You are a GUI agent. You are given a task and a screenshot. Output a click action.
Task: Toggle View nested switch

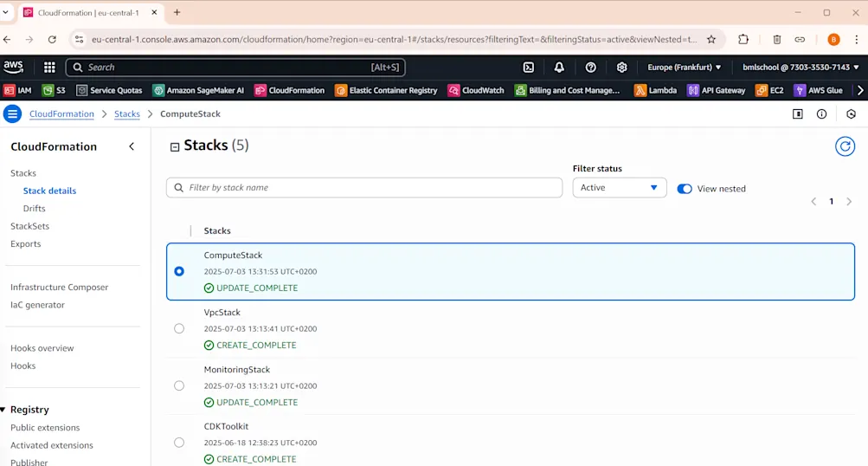click(685, 189)
